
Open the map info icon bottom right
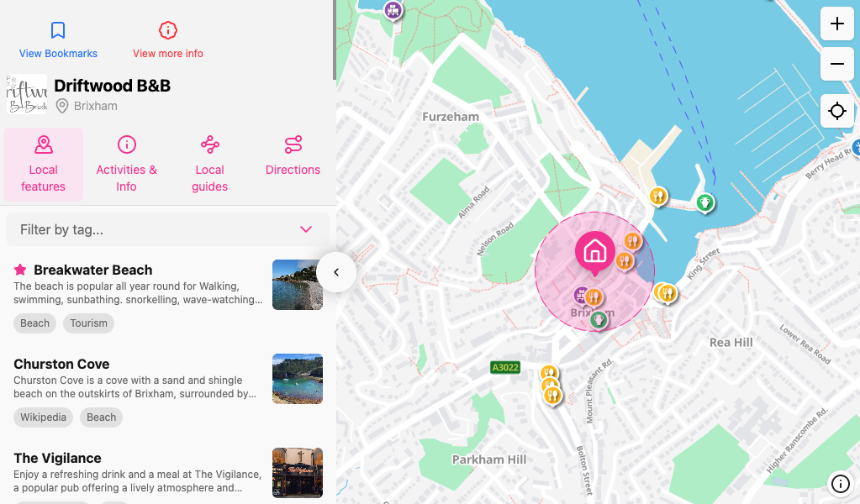[840, 484]
